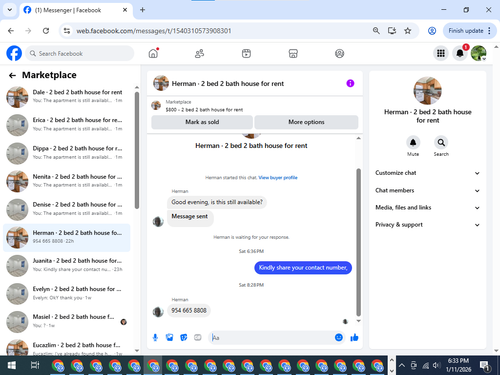The width and height of the screenshot is (500, 375).
Task: Open the emoji picker smiley icon
Action: tap(339, 338)
